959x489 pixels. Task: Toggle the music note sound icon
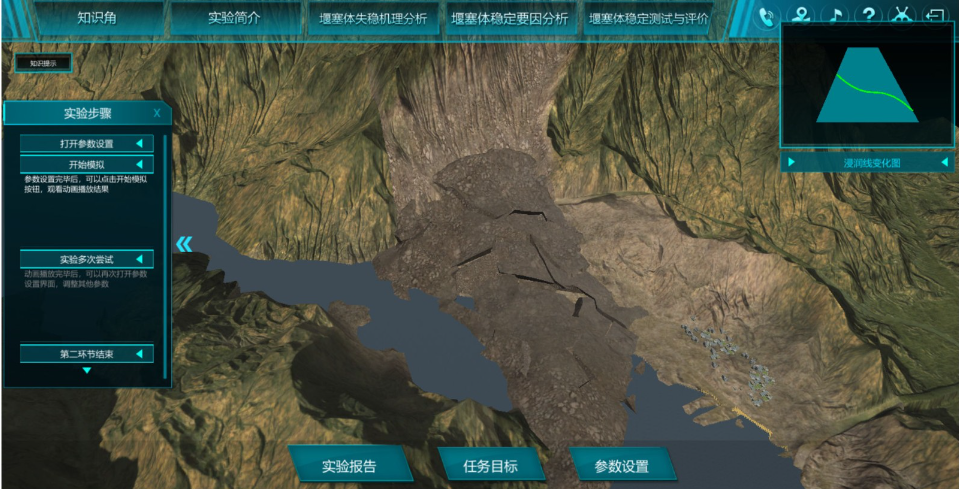click(835, 16)
